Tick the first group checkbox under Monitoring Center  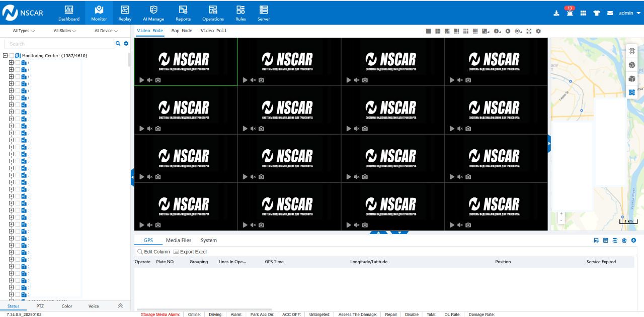[x=18, y=63]
